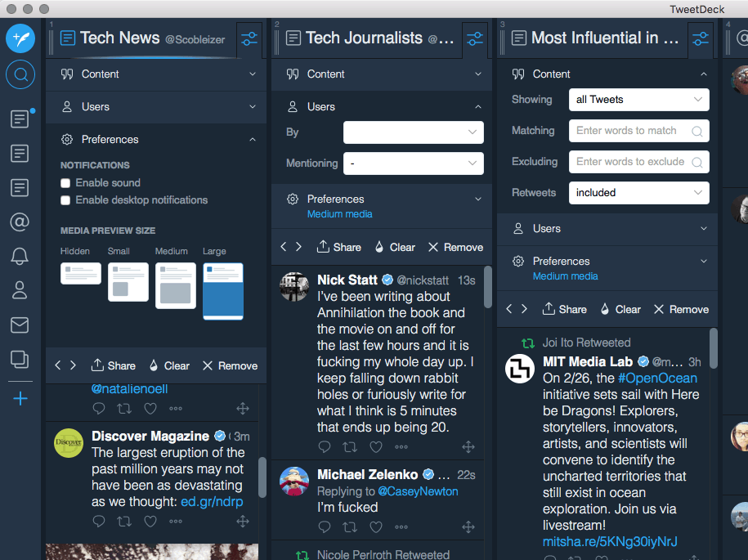This screenshot has height=560, width=748.
Task: Retweet Nick Statt's tweet
Action: [350, 447]
